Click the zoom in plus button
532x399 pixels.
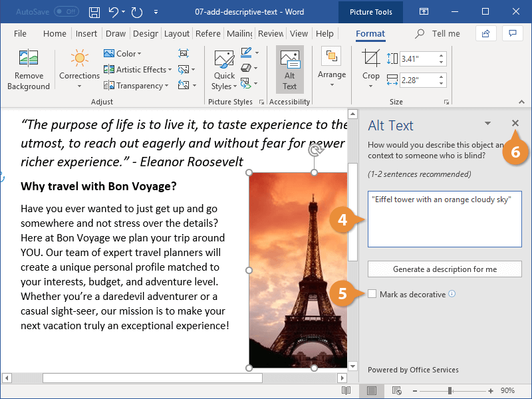(x=491, y=391)
